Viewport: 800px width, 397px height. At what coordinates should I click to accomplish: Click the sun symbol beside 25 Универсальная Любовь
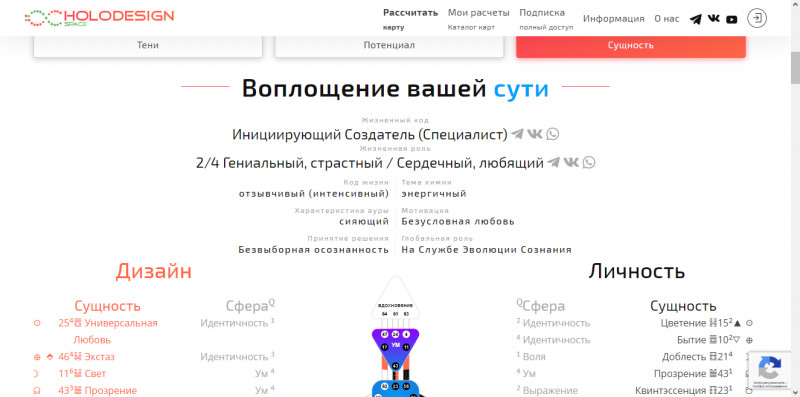[x=37, y=323]
